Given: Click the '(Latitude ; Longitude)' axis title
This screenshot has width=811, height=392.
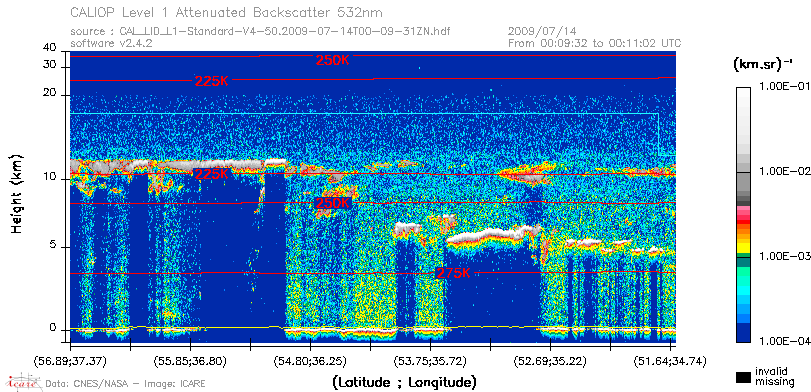Looking at the screenshot, I should point(404,383).
